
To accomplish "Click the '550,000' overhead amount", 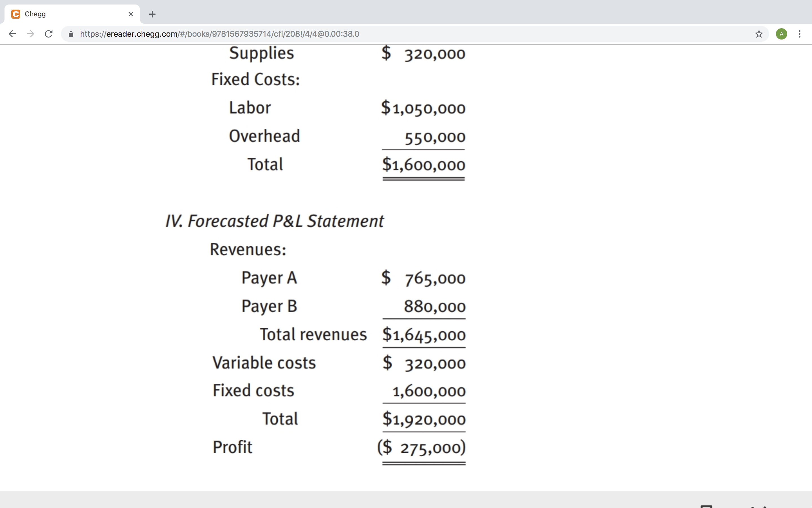I will 435,137.
